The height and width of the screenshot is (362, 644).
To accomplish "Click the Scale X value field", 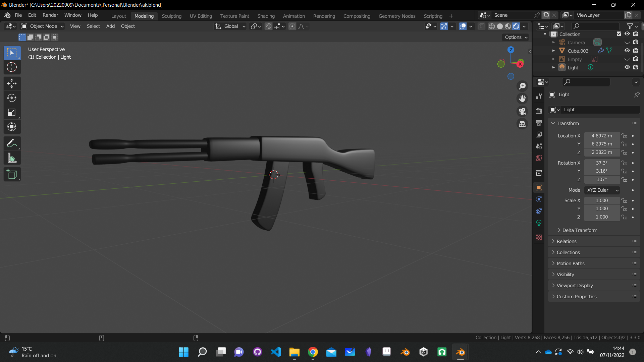I will pos(602,200).
